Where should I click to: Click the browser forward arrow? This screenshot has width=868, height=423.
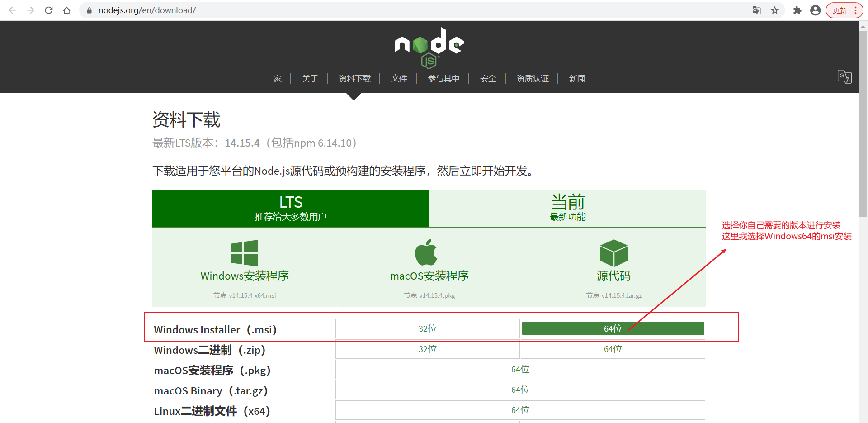pos(30,10)
